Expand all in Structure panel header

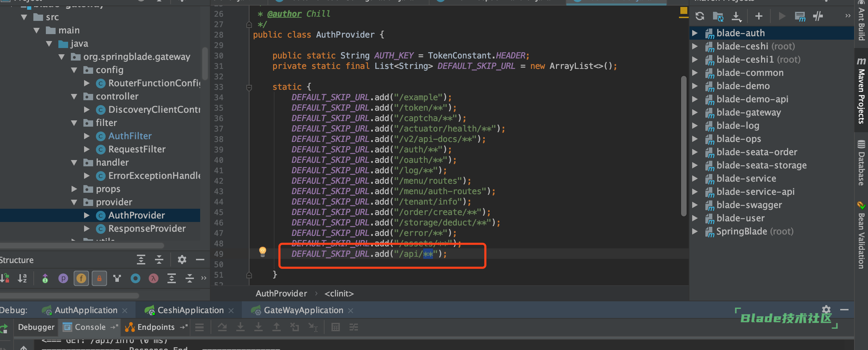pos(141,260)
